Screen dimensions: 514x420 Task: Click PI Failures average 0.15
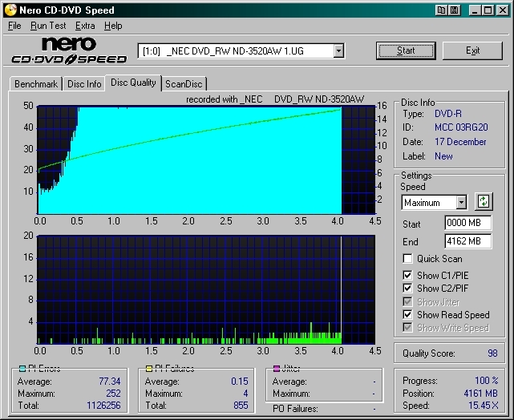click(x=239, y=382)
